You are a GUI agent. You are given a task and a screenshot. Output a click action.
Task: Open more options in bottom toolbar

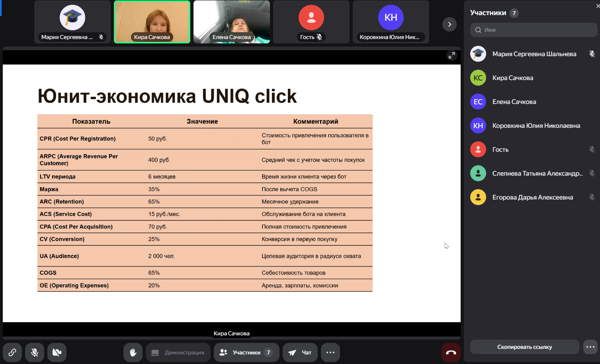[330, 352]
